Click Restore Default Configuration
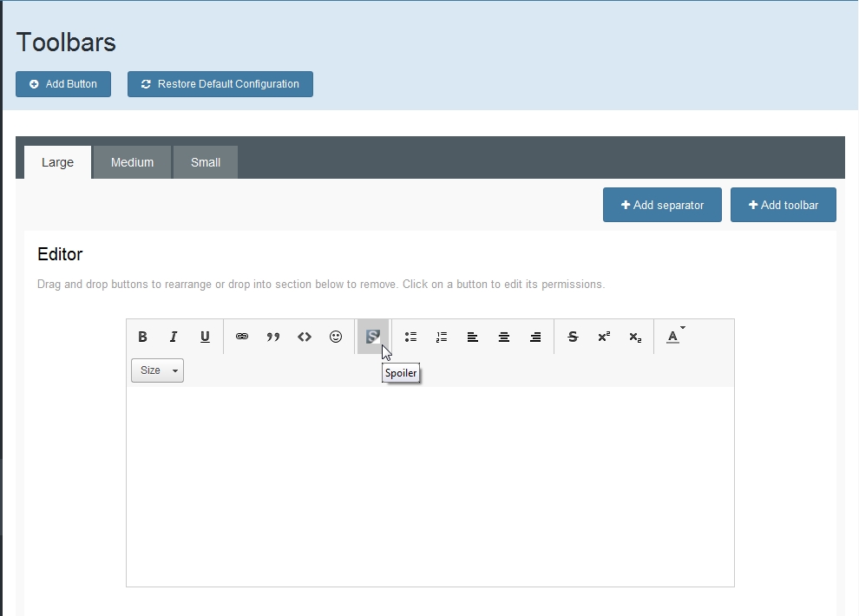The height and width of the screenshot is (616, 859). click(220, 84)
